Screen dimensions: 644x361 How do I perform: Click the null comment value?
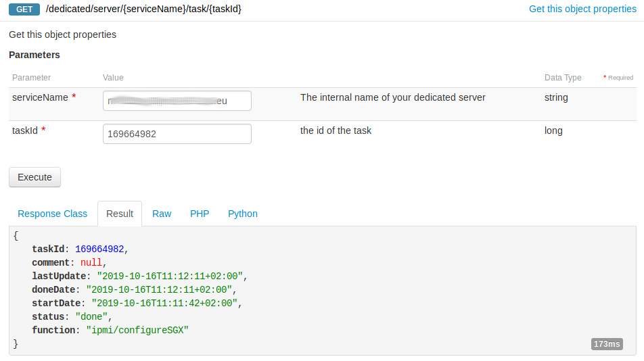(91, 262)
